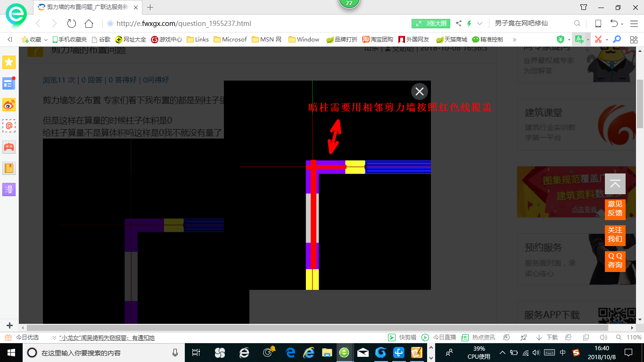Click the share icon in address bar
The height and width of the screenshot is (362, 644).
pyautogui.click(x=459, y=24)
